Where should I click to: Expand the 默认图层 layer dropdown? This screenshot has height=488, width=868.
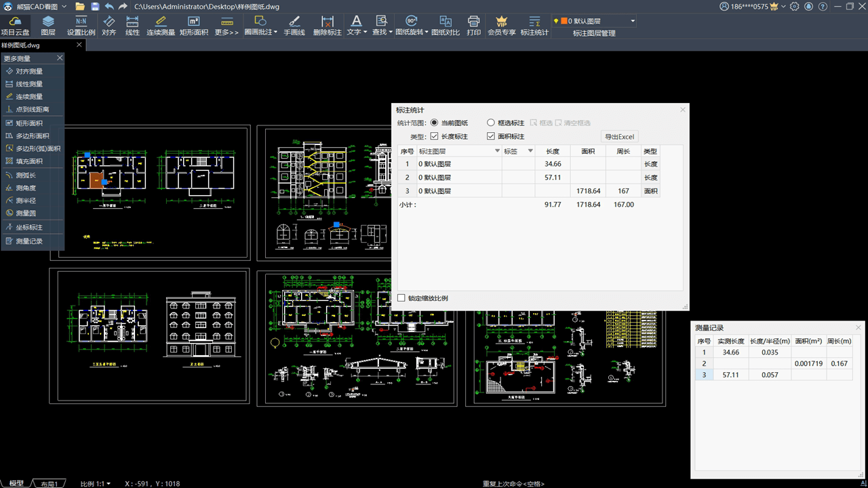point(633,21)
